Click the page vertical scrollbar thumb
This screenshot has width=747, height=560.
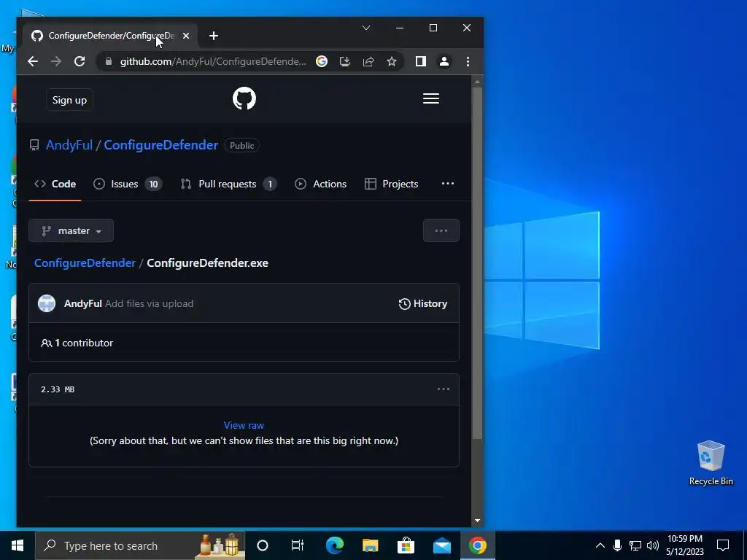pyautogui.click(x=477, y=262)
